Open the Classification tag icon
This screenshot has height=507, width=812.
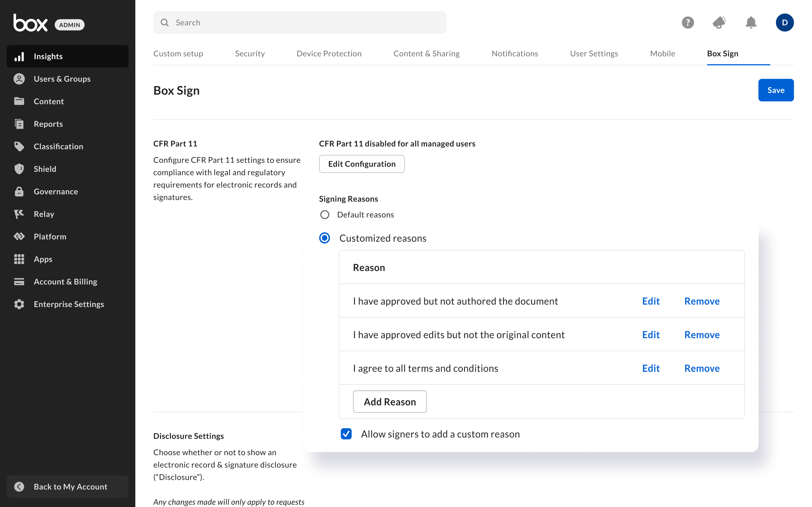pyautogui.click(x=19, y=146)
